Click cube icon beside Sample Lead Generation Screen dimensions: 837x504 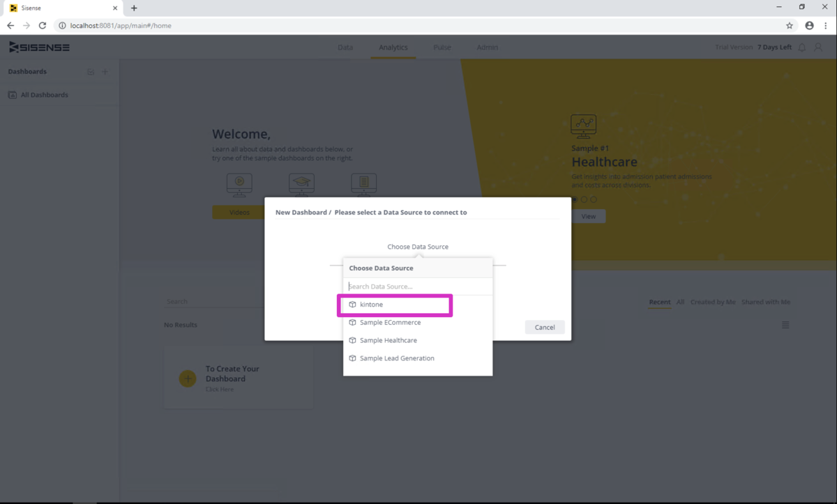(x=353, y=358)
